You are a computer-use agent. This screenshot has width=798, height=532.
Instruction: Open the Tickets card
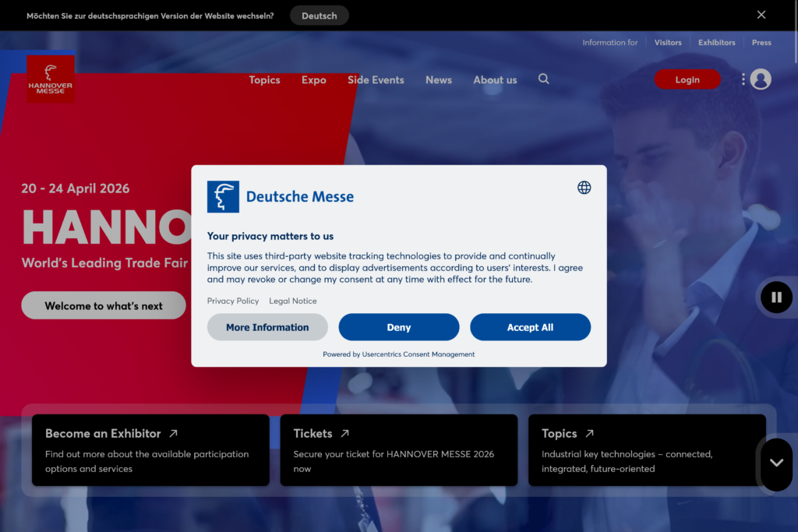[398, 450]
